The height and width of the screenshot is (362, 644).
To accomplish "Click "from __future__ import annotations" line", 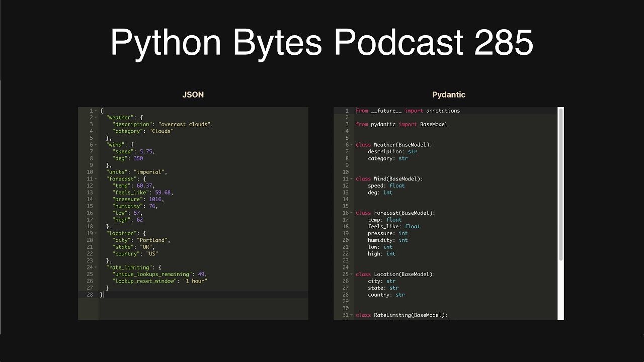I will click(408, 111).
